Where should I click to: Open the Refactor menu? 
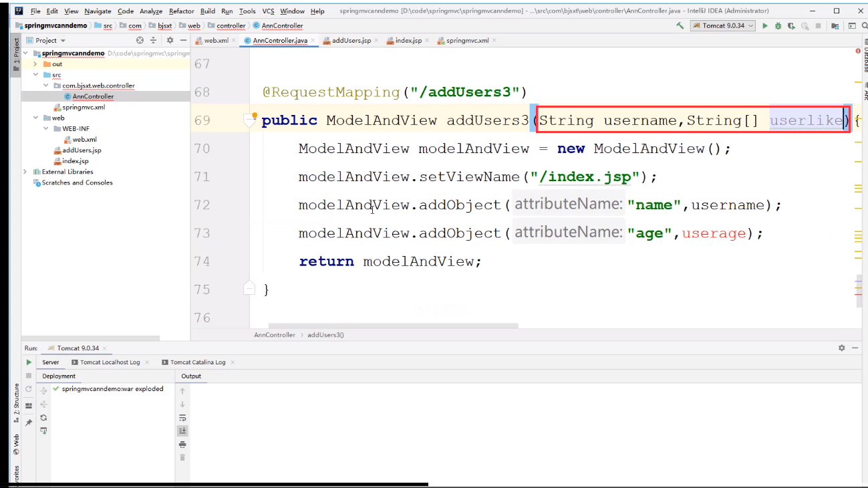click(x=181, y=11)
